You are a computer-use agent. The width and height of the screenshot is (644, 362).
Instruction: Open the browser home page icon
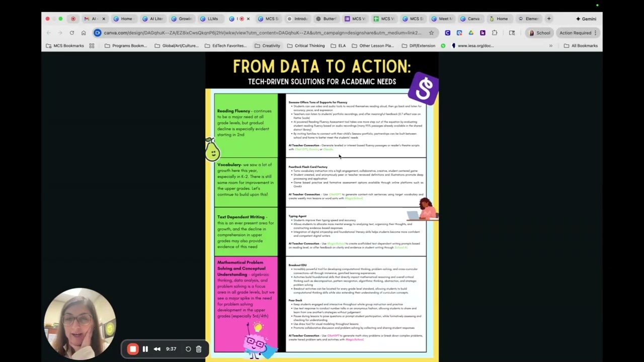[84, 33]
